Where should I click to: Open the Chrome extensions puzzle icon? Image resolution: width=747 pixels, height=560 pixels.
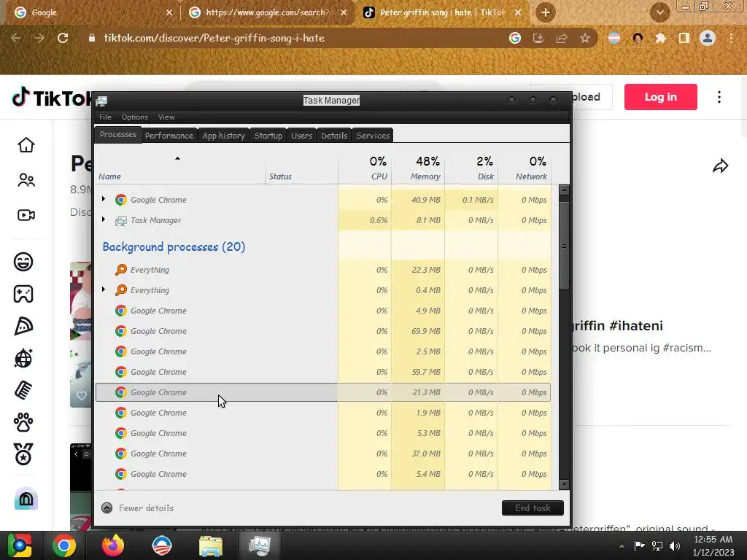click(x=660, y=38)
